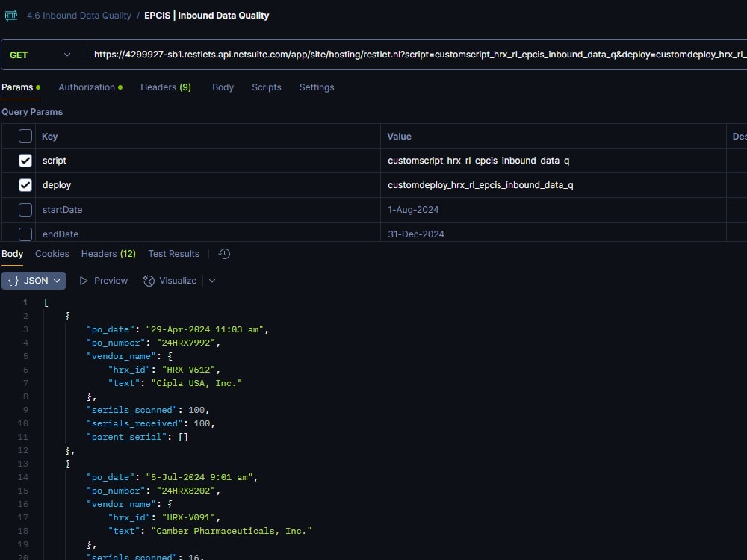Open the response history clock icon

[x=224, y=254]
